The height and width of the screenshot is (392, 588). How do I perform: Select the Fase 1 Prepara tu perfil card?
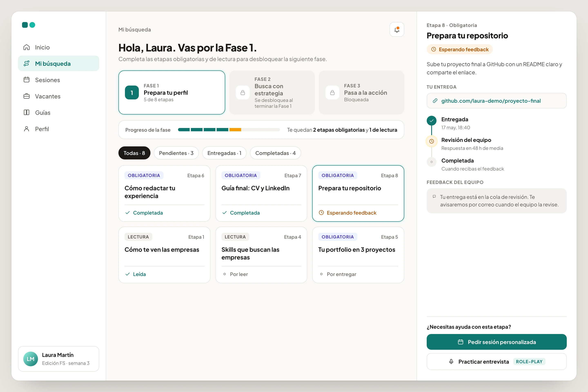[x=172, y=92]
